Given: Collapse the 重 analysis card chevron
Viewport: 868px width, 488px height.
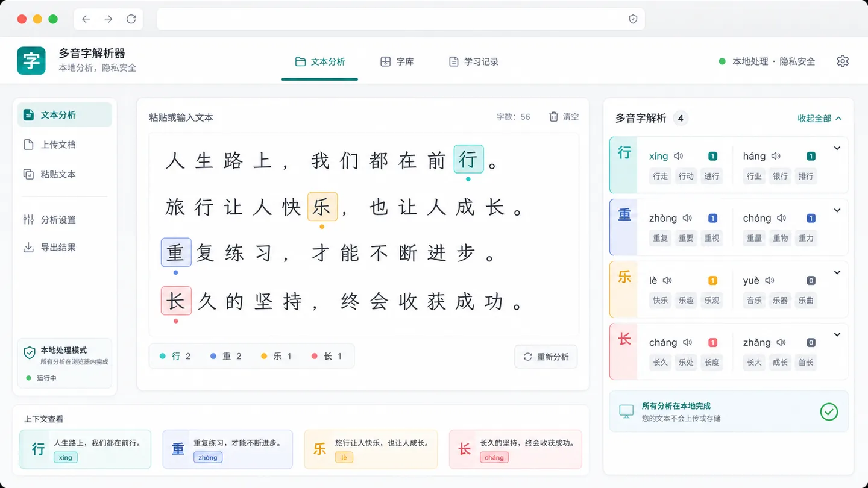Looking at the screenshot, I should 837,210.
